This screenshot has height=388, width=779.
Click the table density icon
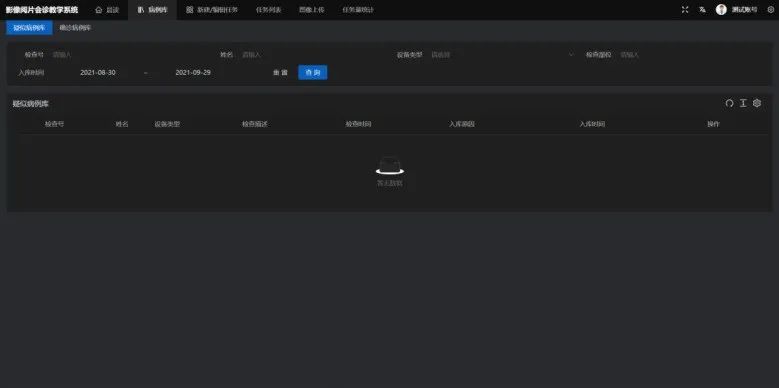pyautogui.click(x=743, y=103)
